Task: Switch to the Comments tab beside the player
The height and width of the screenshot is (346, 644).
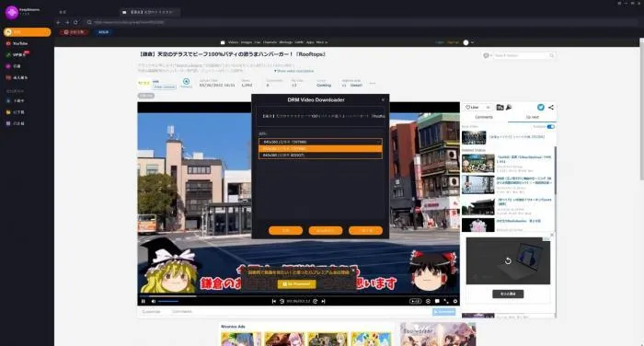Action: click(x=484, y=117)
